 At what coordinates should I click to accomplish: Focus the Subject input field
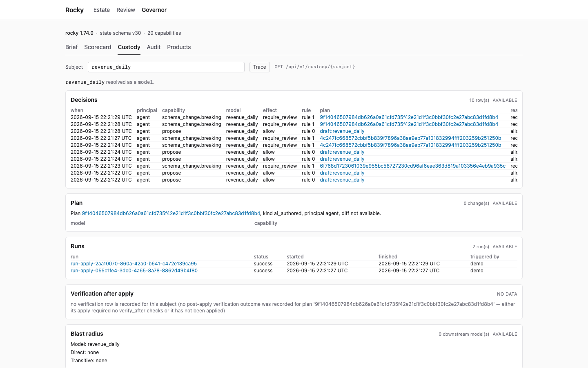[x=166, y=67]
